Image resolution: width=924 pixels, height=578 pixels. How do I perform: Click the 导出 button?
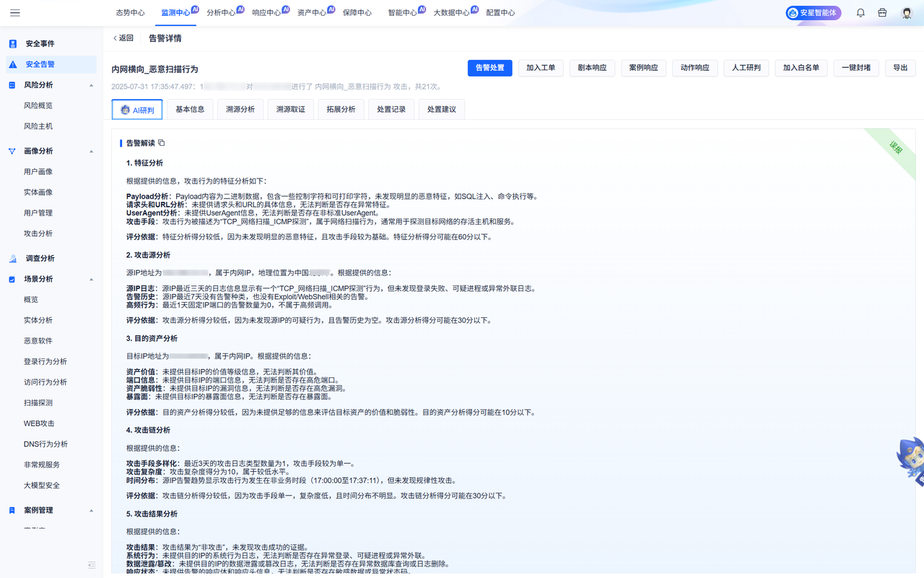click(900, 69)
